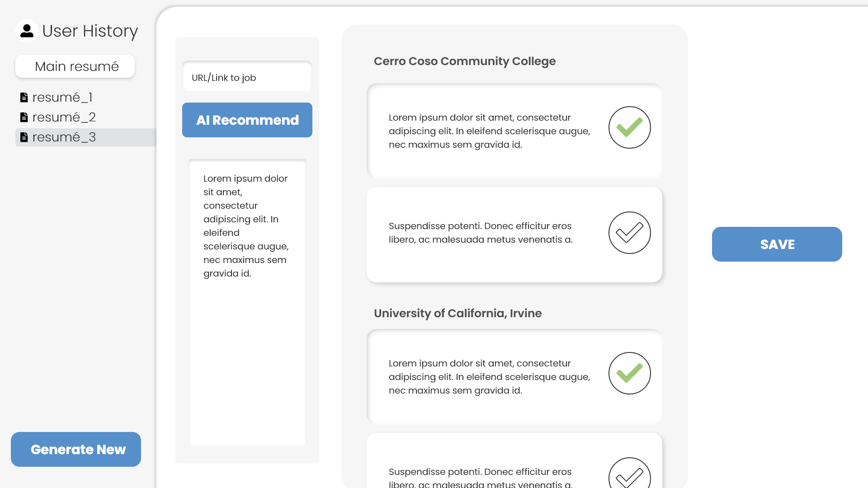Click the file icon next to resumé_3
The width and height of the screenshot is (868, 488).
[x=24, y=137]
